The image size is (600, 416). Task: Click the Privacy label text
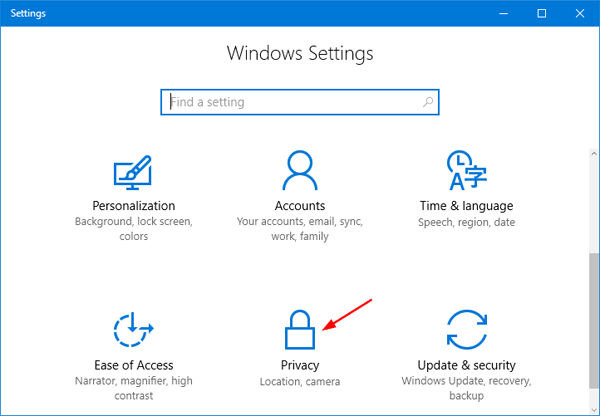click(300, 365)
